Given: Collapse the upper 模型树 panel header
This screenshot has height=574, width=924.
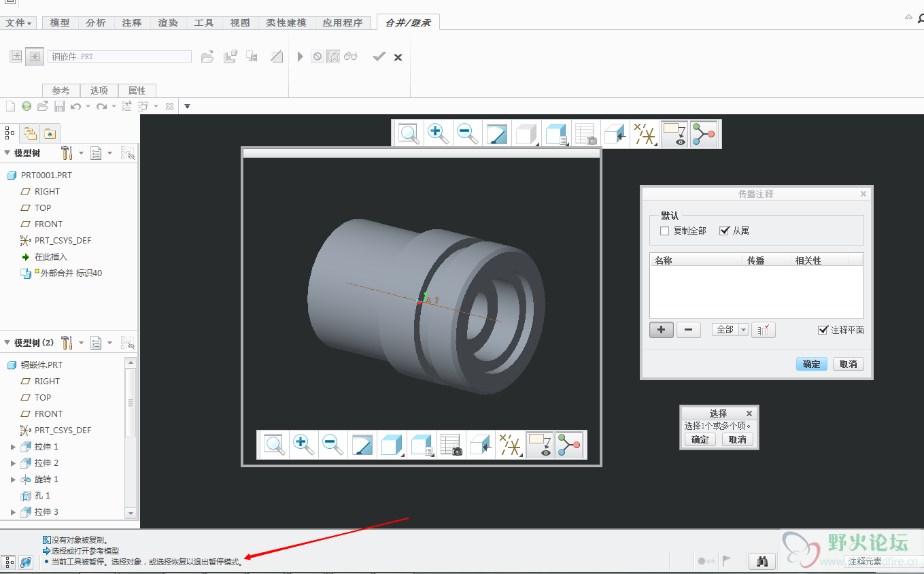Looking at the screenshot, I should pos(7,153).
